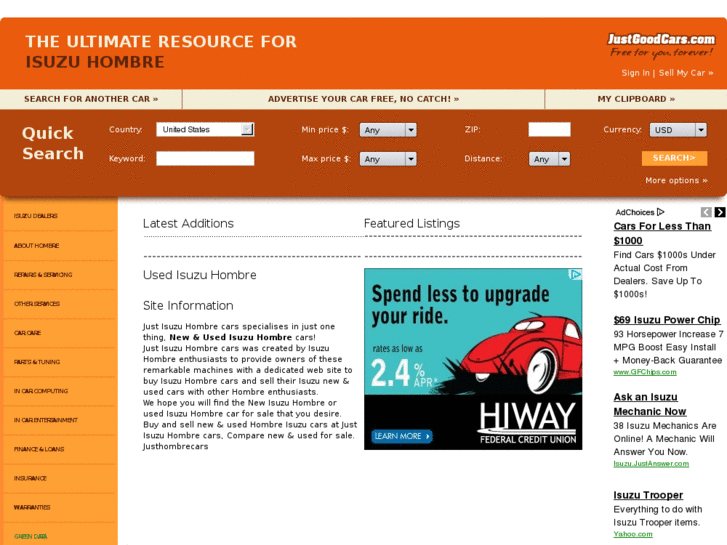This screenshot has height=545, width=727.
Task: Open the Distance dropdown
Action: pyautogui.click(x=549, y=159)
